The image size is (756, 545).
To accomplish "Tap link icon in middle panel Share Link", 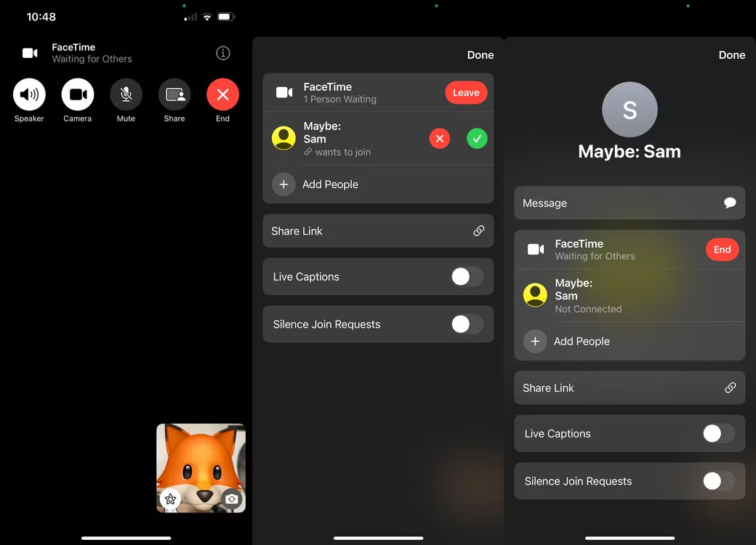I will click(479, 231).
